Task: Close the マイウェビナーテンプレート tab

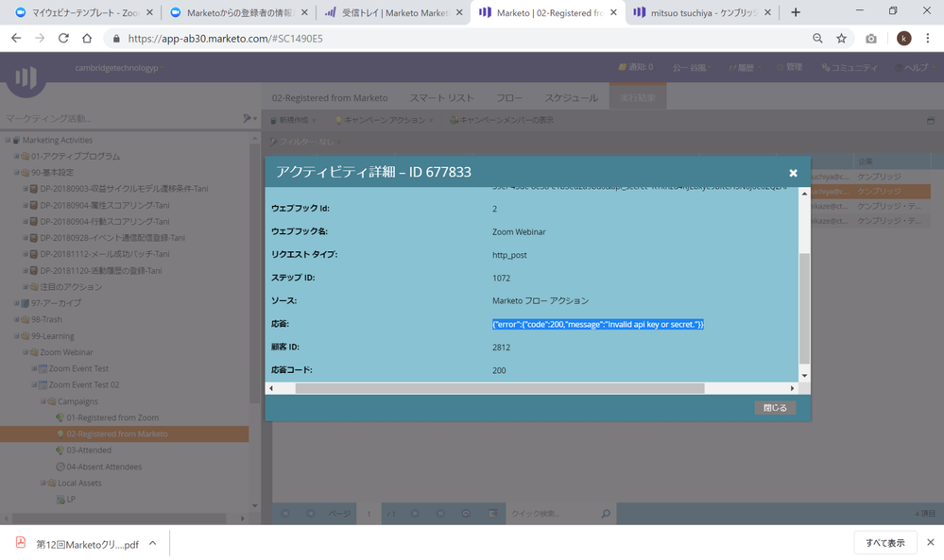Action: click(149, 12)
